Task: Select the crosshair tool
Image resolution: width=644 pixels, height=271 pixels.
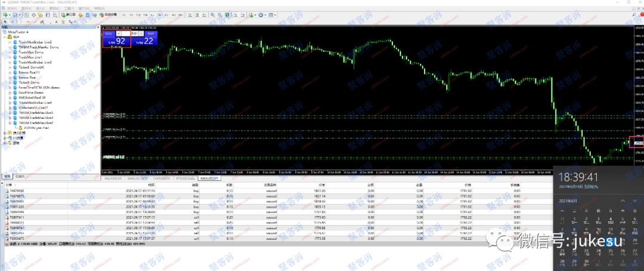Action: click(x=13, y=22)
